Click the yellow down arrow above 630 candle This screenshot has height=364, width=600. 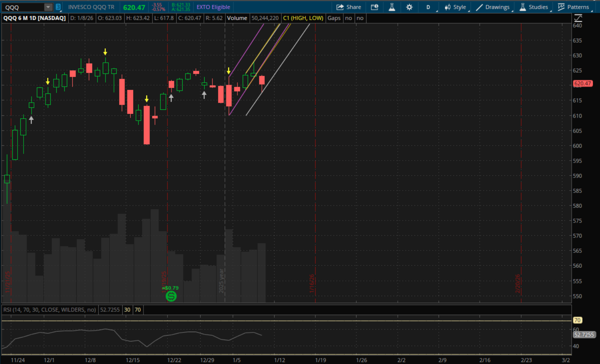point(105,52)
